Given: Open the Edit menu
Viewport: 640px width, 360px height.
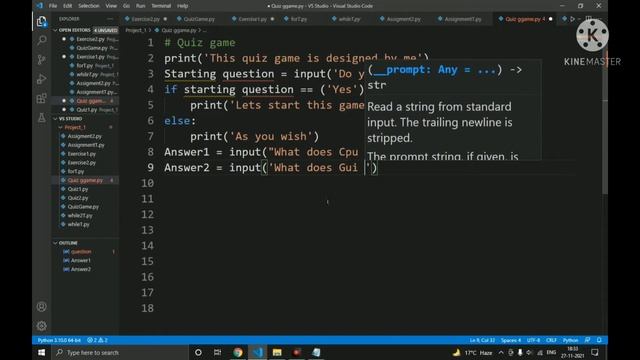Looking at the screenshot, I should 67,6.
